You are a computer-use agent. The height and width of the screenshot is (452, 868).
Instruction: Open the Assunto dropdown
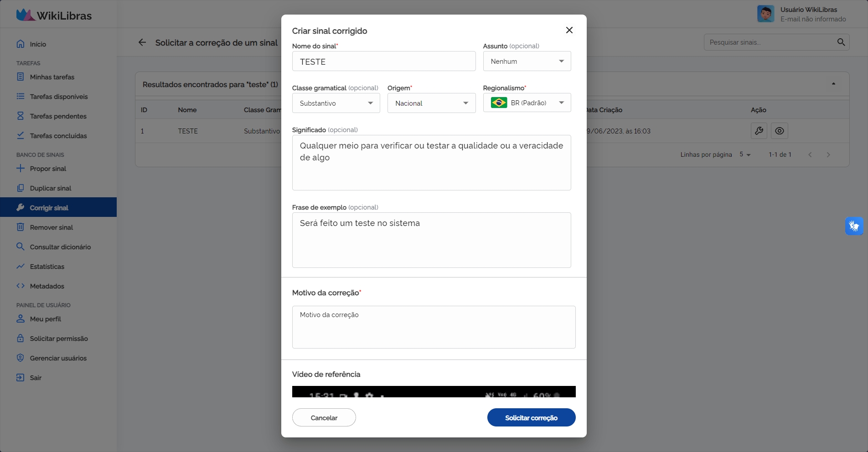[527, 61]
